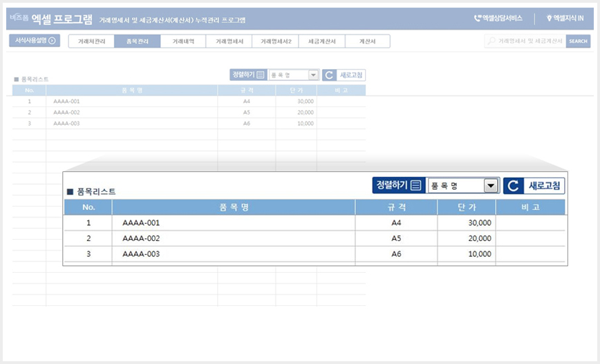Click the enlarged 새로고침 button
The image size is (600, 364).
pos(534,186)
